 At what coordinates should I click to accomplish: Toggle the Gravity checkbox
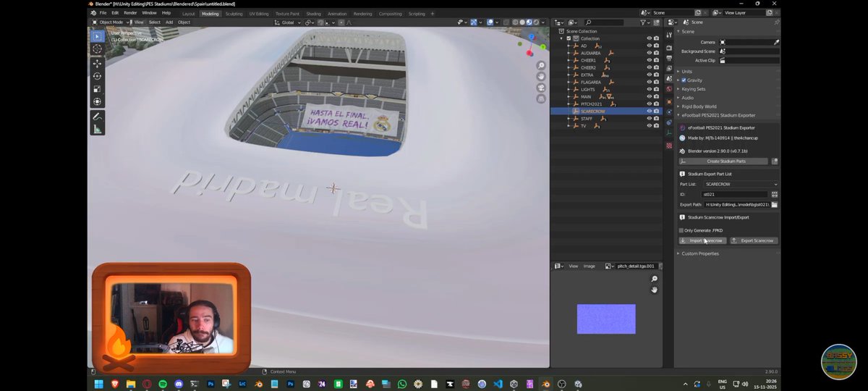684,80
